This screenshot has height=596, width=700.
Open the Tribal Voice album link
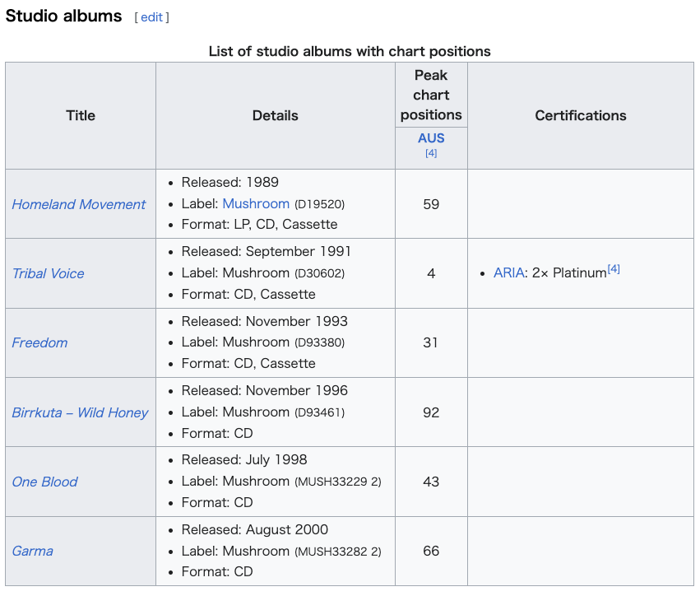click(48, 273)
